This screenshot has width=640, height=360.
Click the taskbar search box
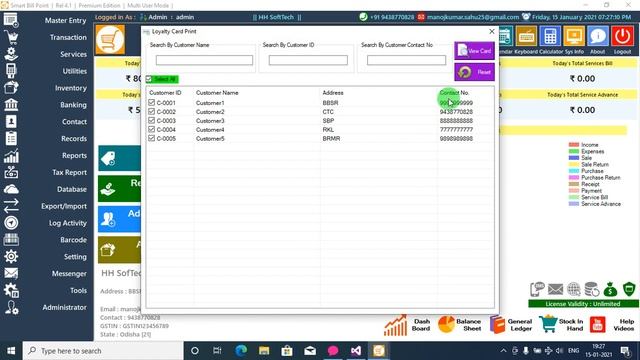click(103, 351)
